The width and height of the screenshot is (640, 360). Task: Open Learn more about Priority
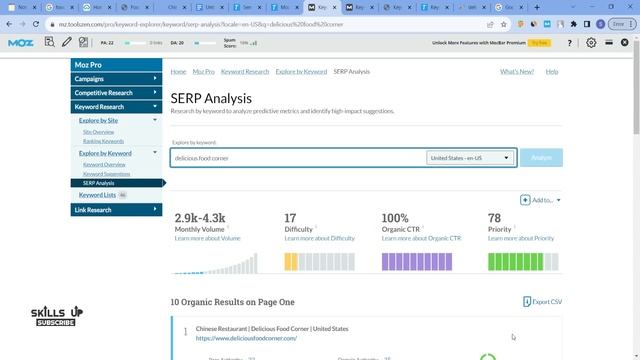(521, 238)
